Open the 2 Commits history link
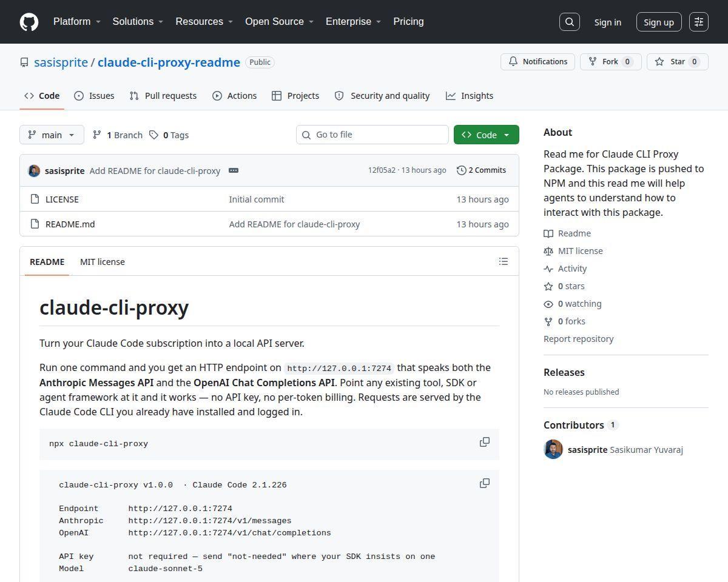The image size is (728, 582). 481,170
